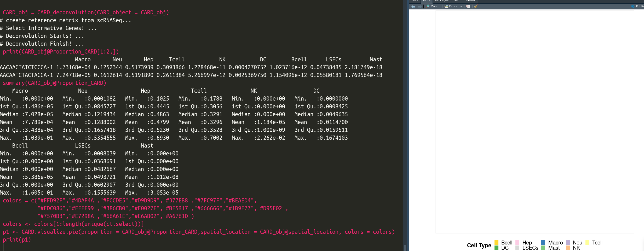Click the back arrow to view previous plot
The image size is (644, 251).
[x=413, y=6]
